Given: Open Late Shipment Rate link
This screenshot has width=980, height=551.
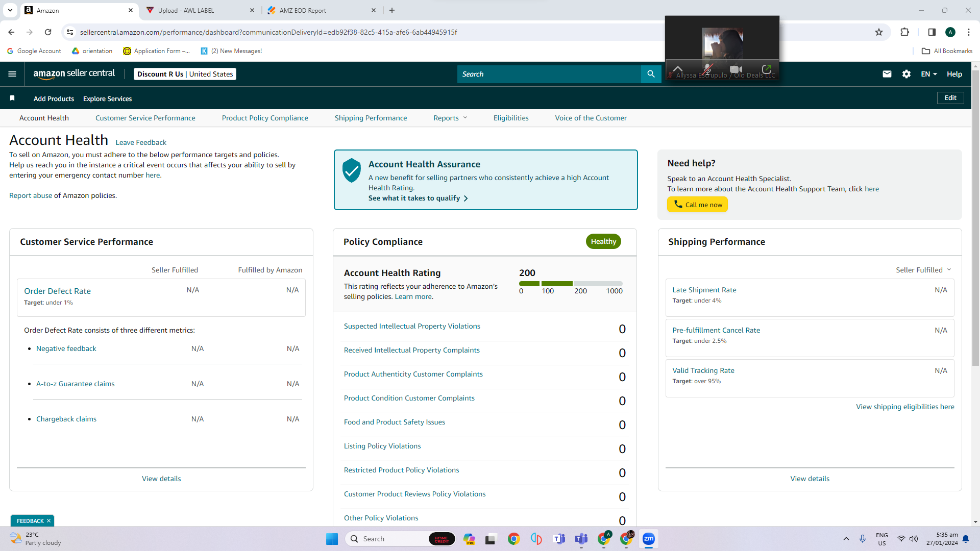Looking at the screenshot, I should 704,290.
